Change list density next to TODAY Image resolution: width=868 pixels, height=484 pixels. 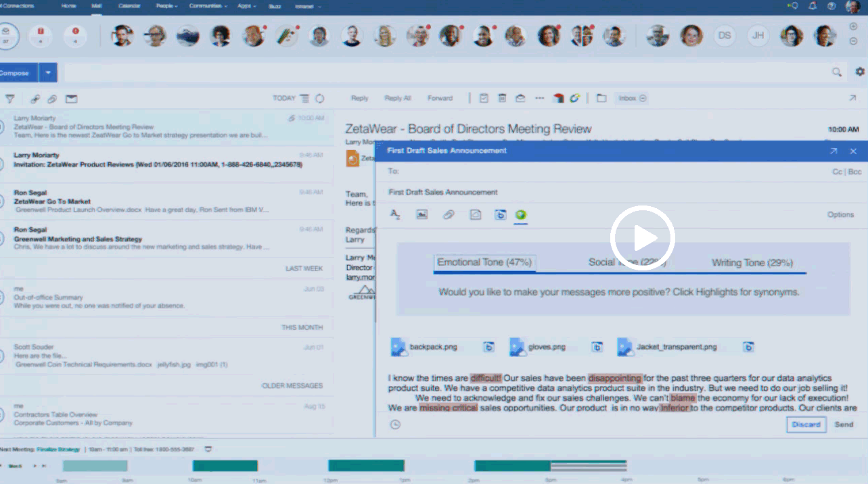305,99
